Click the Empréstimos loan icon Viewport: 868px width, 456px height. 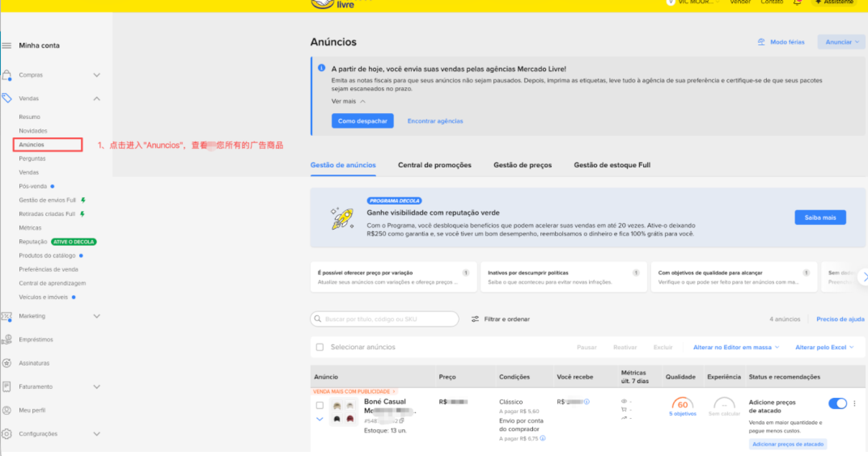[6, 340]
